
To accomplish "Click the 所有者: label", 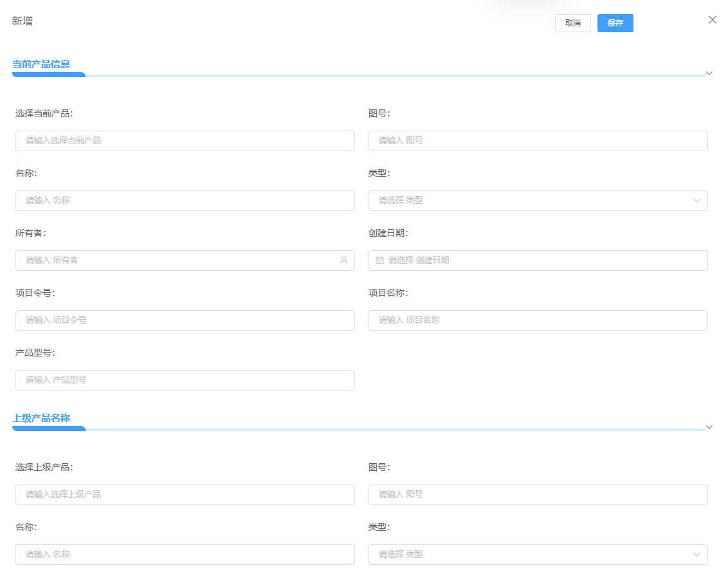I will 31,233.
